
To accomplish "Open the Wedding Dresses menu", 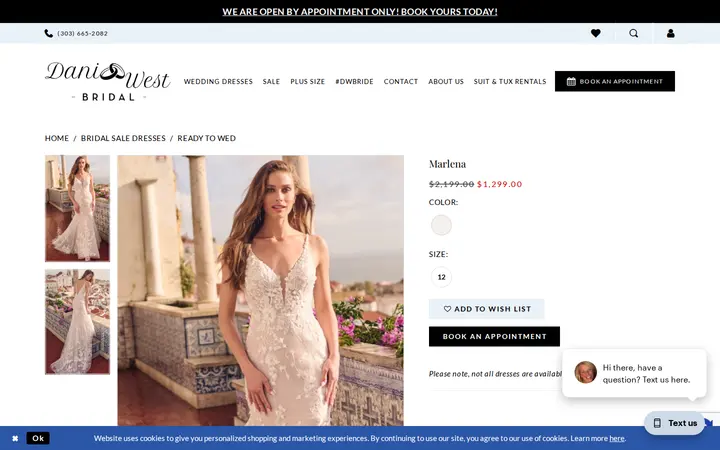I will coord(218,81).
